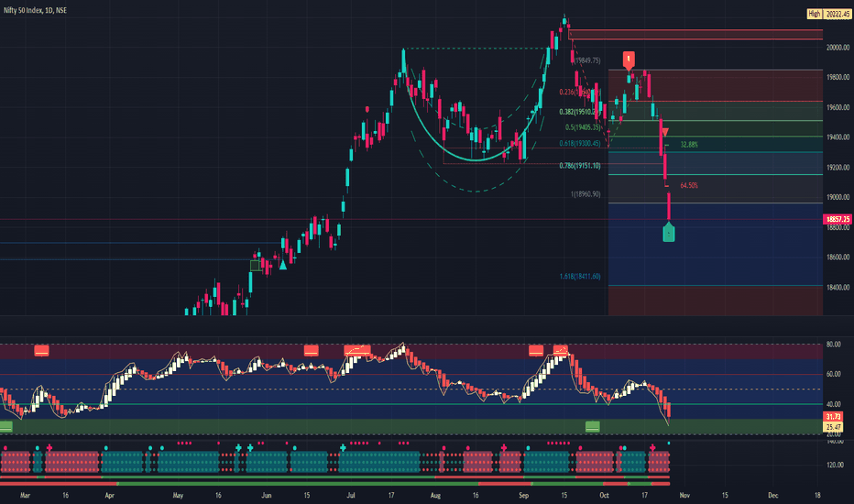
Task: Click the 1(18960.90) Fibonacci level label
Action: [x=586, y=194]
